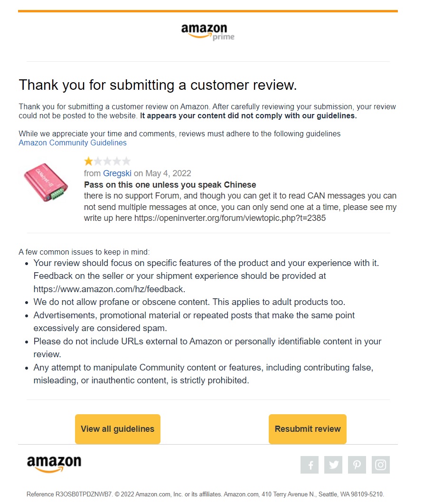Click the "Thank you for submitting" heading
433x504 pixels.
tap(158, 85)
